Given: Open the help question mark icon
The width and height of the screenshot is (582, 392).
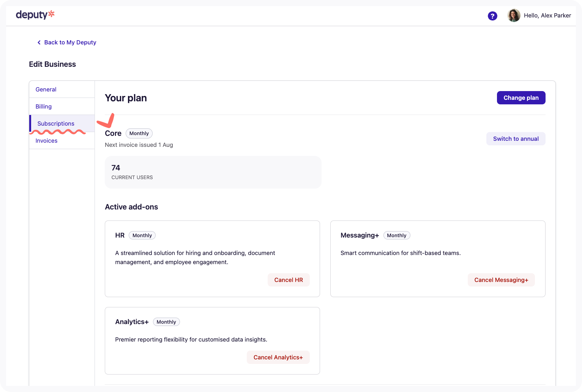Looking at the screenshot, I should click(x=492, y=16).
